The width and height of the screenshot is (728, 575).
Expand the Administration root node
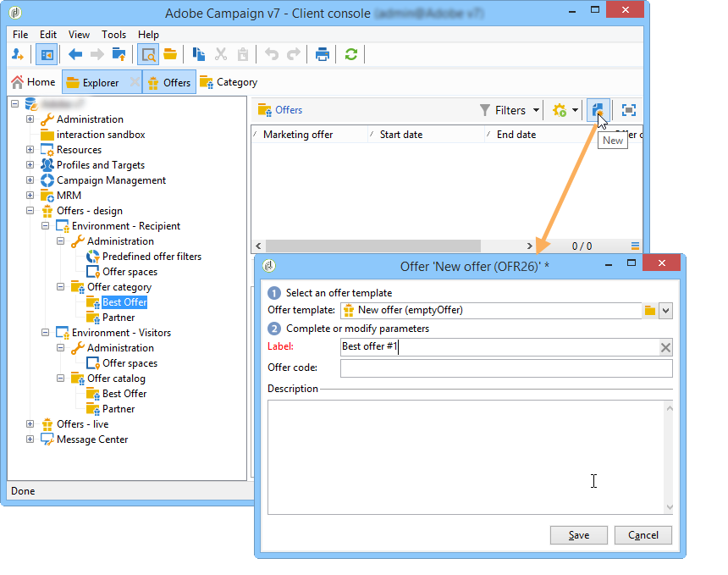coord(30,119)
